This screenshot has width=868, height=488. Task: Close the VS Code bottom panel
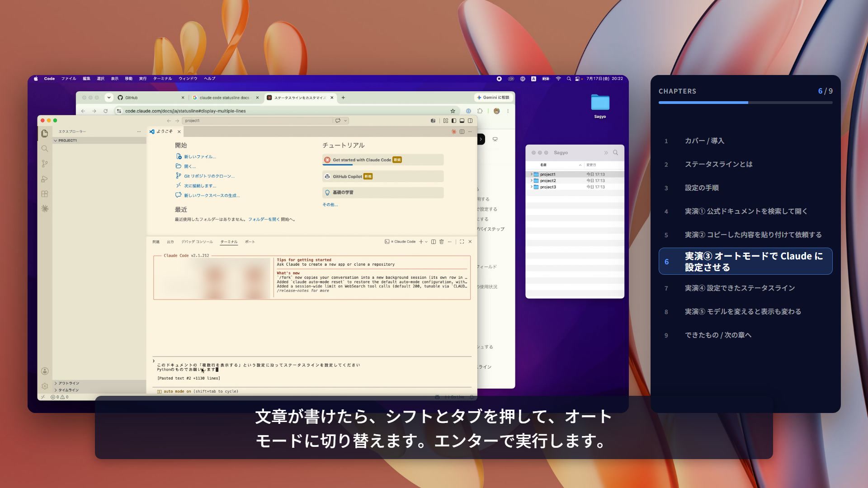(470, 242)
